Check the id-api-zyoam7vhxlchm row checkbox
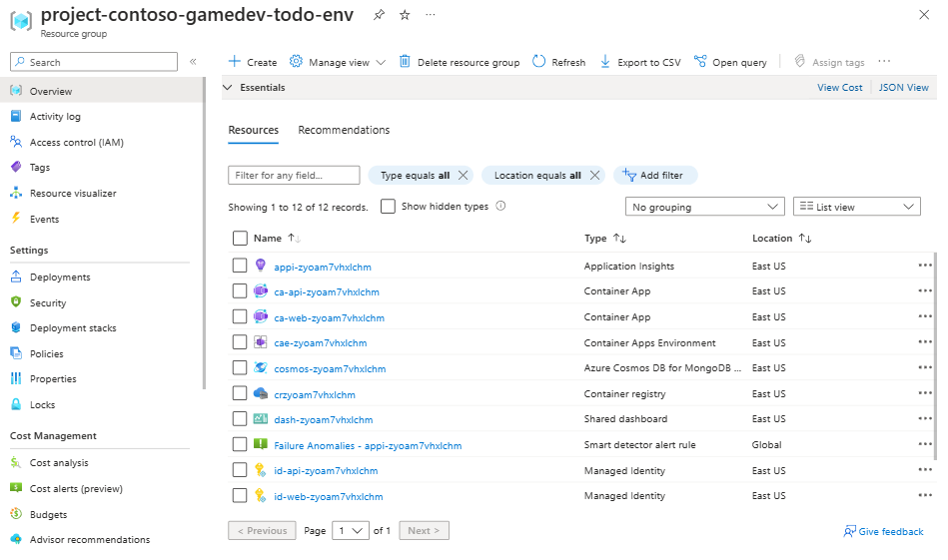This screenshot has width=948, height=560. coord(240,470)
